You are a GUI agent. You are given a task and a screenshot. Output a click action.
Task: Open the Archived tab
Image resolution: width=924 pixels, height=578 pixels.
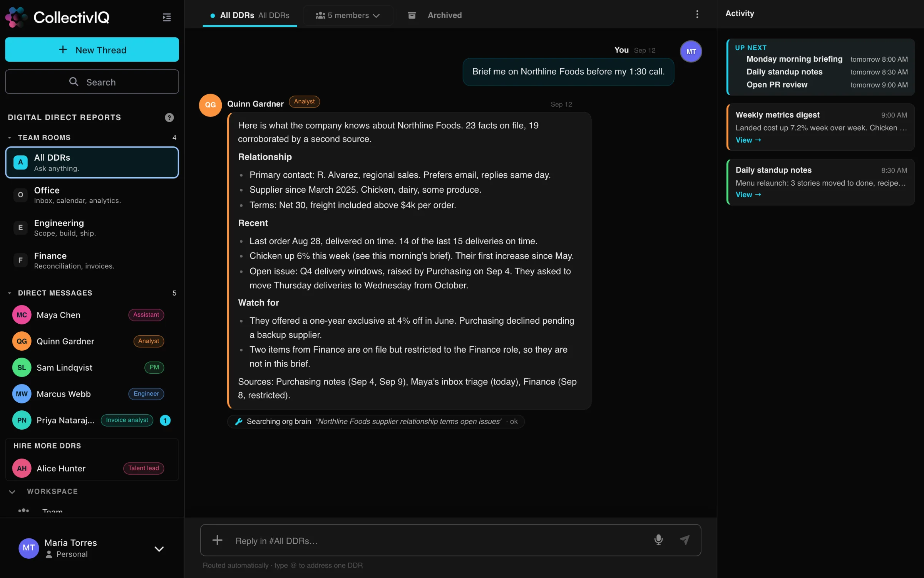(445, 15)
